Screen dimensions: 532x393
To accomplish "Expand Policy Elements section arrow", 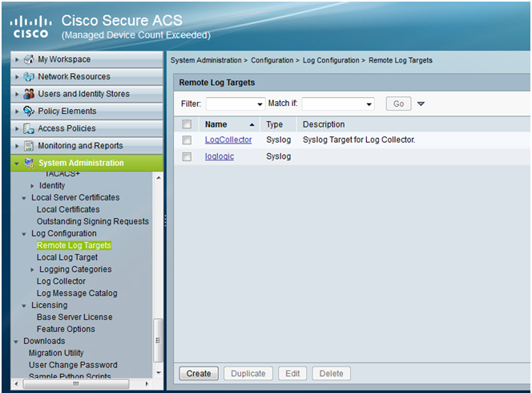I will [17, 111].
